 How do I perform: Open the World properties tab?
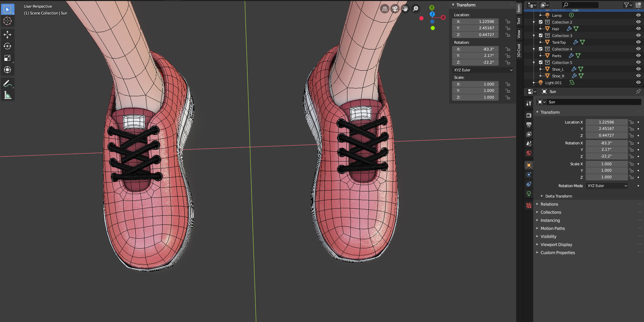click(x=529, y=153)
